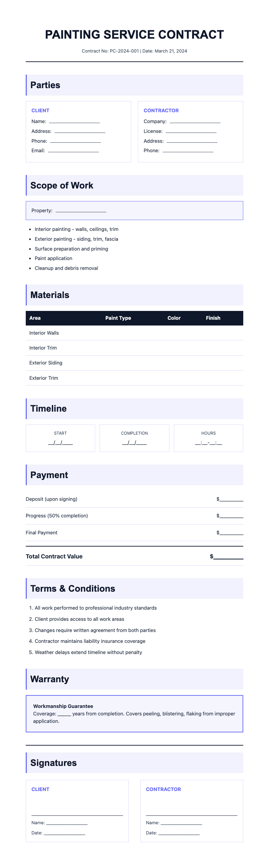Click the Paint Type column header
The width and height of the screenshot is (269, 868).
pos(118,318)
